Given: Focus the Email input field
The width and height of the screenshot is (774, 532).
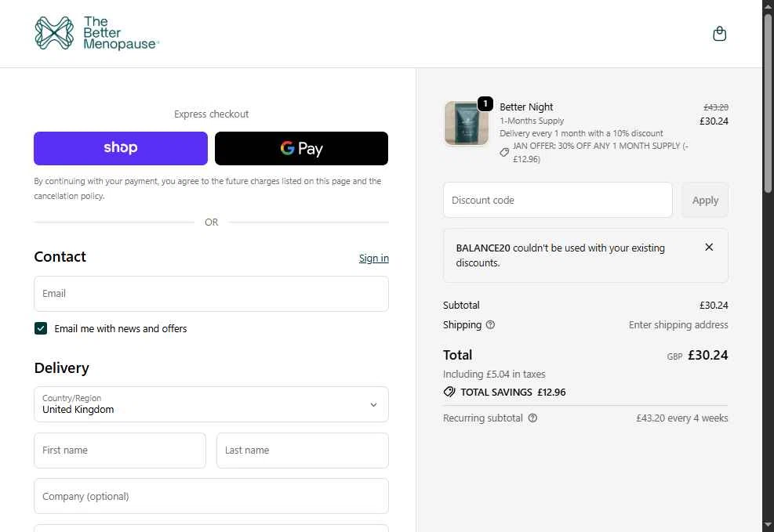Looking at the screenshot, I should click(211, 294).
